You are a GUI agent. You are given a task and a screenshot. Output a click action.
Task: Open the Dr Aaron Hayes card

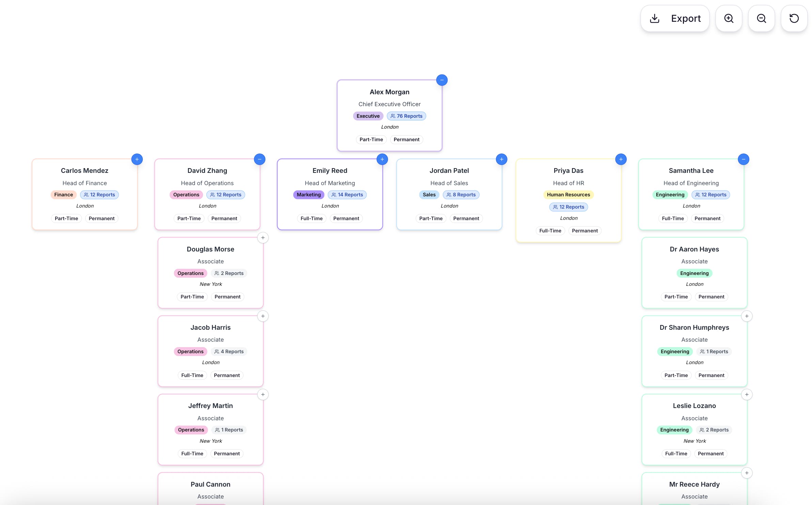tap(694, 273)
